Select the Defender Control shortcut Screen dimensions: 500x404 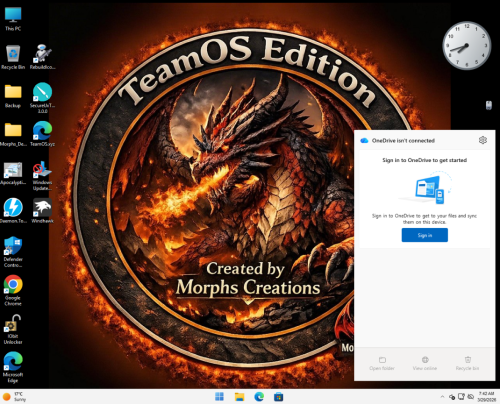[13, 252]
